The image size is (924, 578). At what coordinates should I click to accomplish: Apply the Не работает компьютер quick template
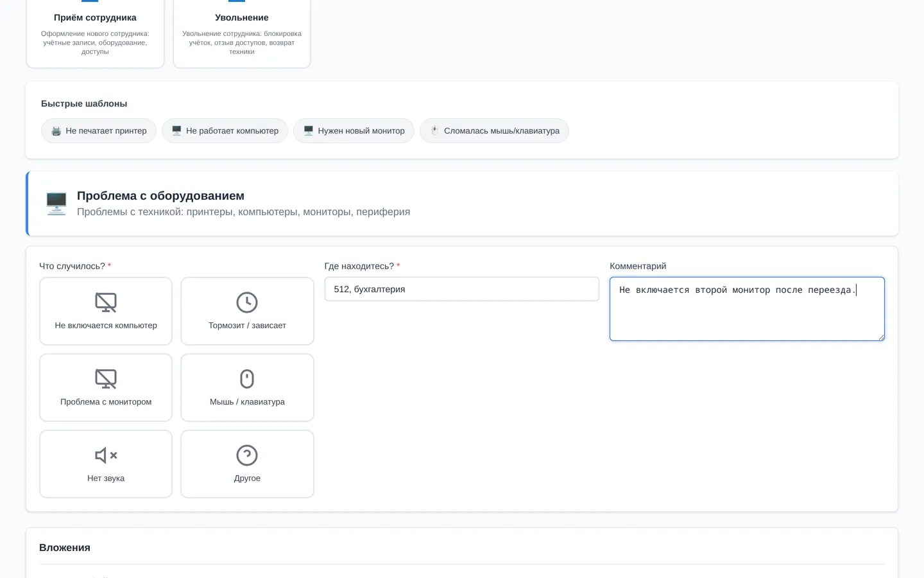click(x=225, y=131)
